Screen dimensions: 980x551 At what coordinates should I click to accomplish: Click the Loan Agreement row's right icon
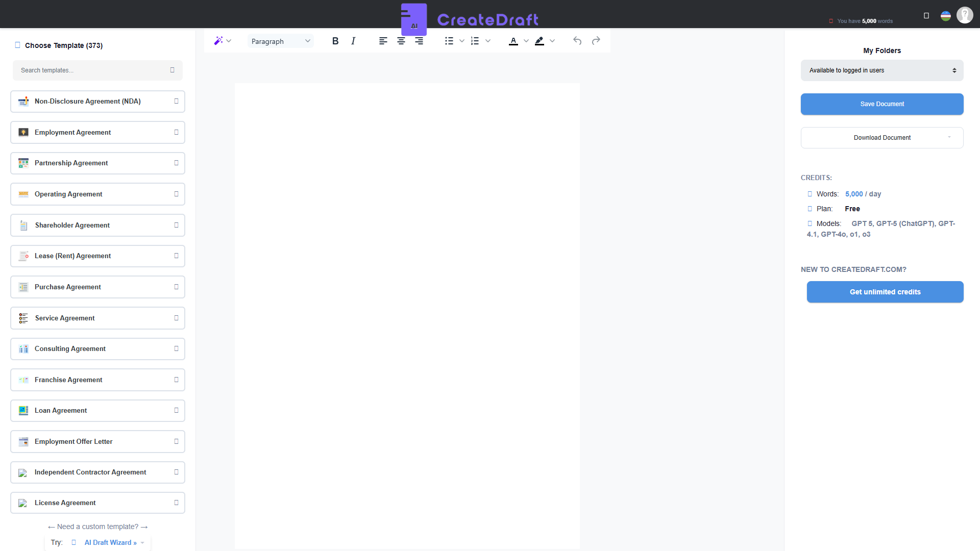(x=177, y=411)
